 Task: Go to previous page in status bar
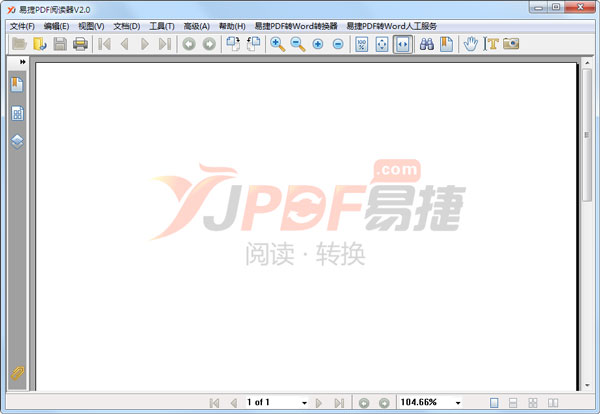pyautogui.click(x=233, y=403)
